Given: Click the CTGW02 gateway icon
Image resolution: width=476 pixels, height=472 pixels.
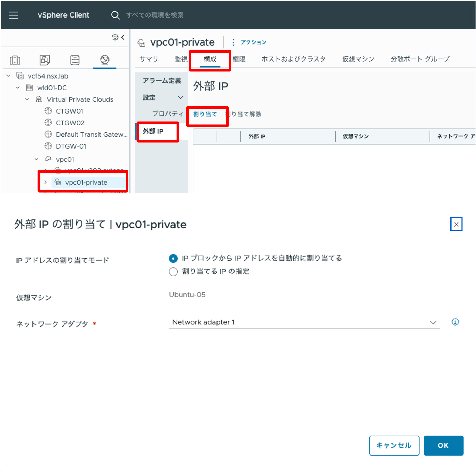Looking at the screenshot, I should coord(48,123).
